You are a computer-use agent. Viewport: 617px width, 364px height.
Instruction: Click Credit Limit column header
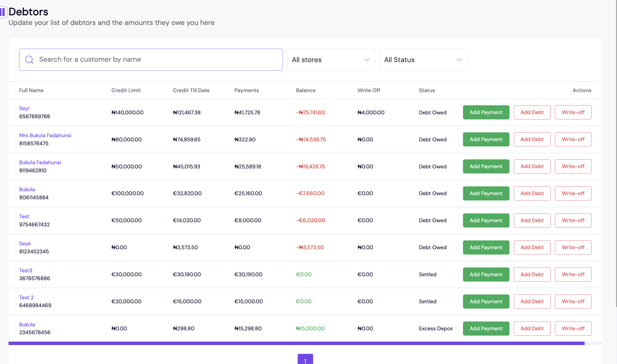pyautogui.click(x=126, y=90)
